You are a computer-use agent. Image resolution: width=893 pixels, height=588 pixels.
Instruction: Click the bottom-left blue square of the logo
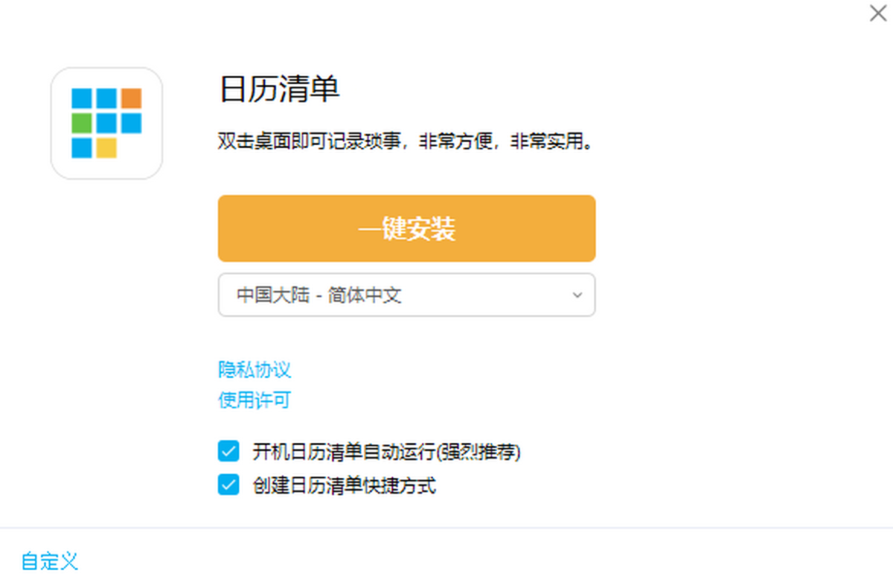point(82,148)
